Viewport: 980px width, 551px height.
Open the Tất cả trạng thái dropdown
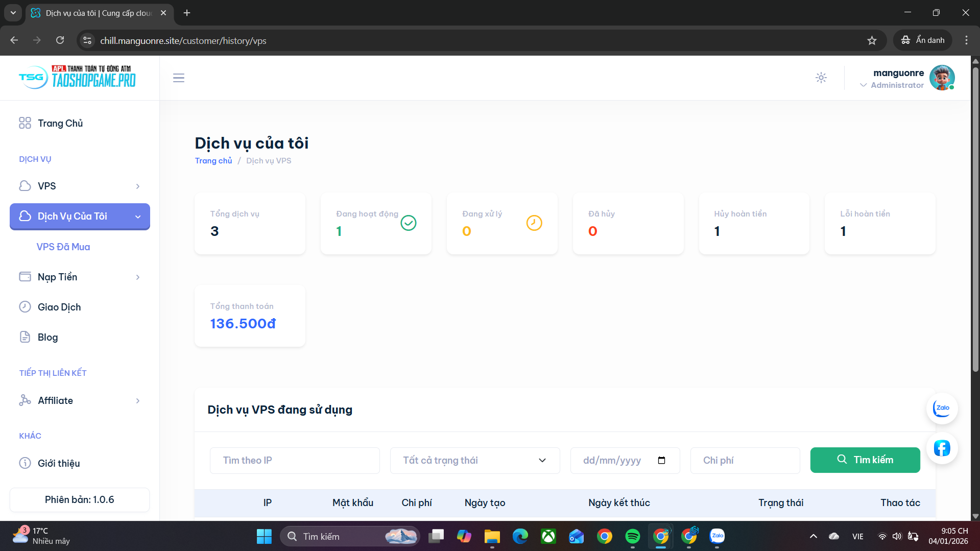pyautogui.click(x=474, y=460)
